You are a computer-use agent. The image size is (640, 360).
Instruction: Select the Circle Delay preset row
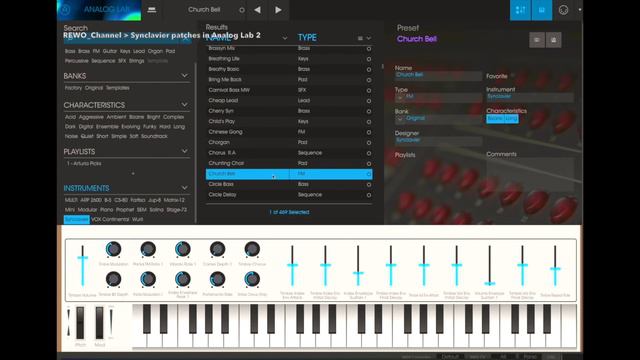(289, 195)
